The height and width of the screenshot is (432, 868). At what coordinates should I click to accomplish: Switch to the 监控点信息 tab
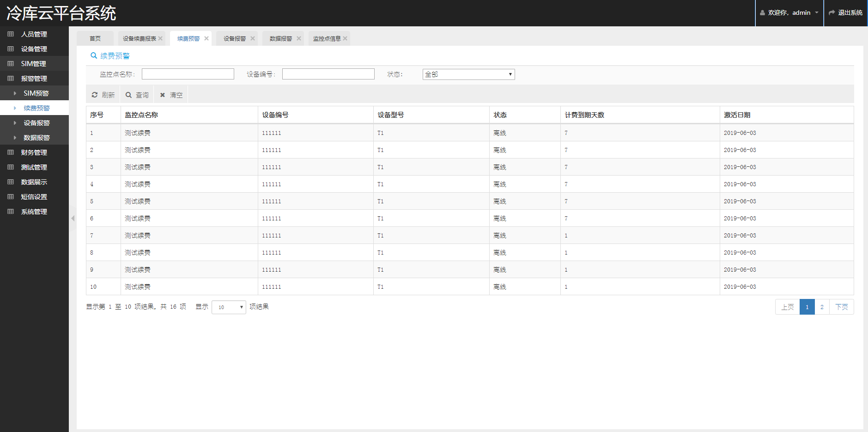point(327,38)
